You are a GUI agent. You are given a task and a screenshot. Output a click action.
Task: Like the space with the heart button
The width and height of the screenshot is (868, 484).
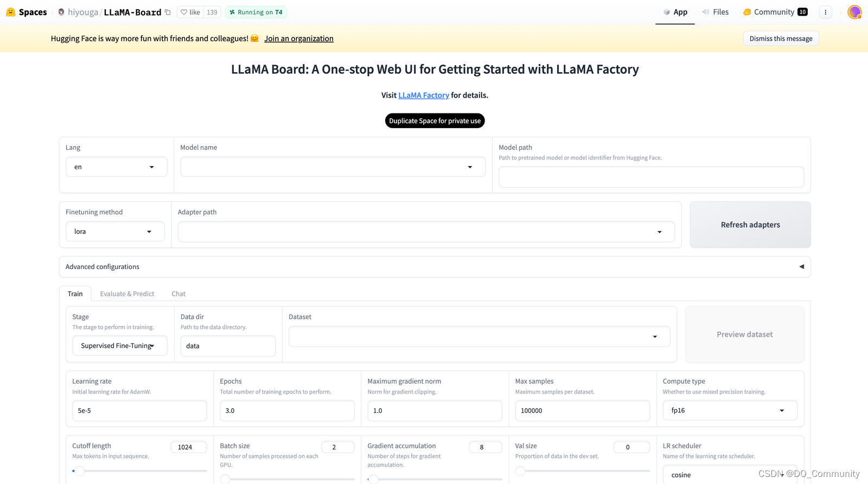[190, 12]
